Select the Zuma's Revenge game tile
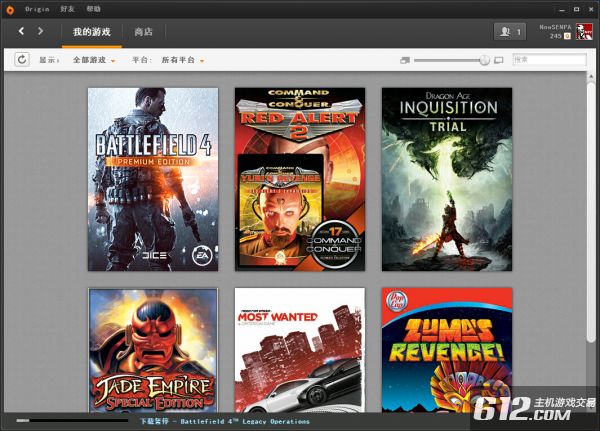Screen dimensions: 600x431 (x=447, y=350)
